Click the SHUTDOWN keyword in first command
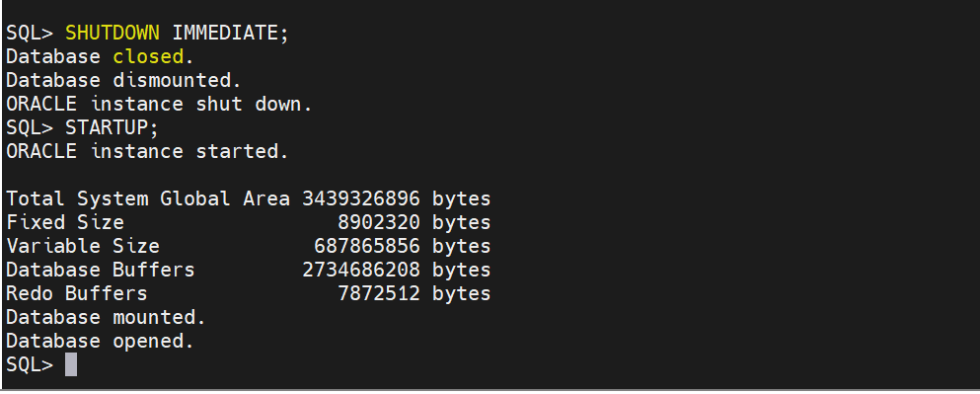The height and width of the screenshot is (394, 980). tap(113, 33)
